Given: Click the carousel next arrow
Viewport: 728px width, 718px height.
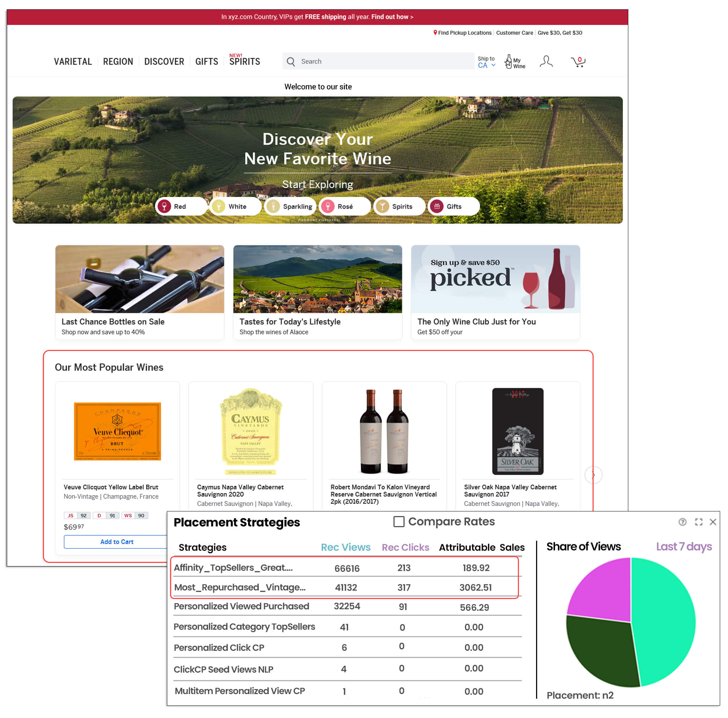Looking at the screenshot, I should 593,475.
